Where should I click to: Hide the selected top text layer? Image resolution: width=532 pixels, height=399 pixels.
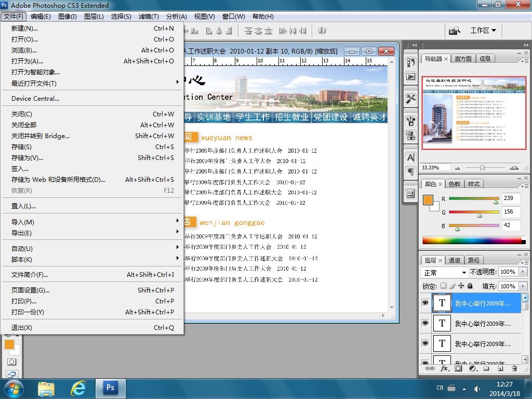coord(425,303)
